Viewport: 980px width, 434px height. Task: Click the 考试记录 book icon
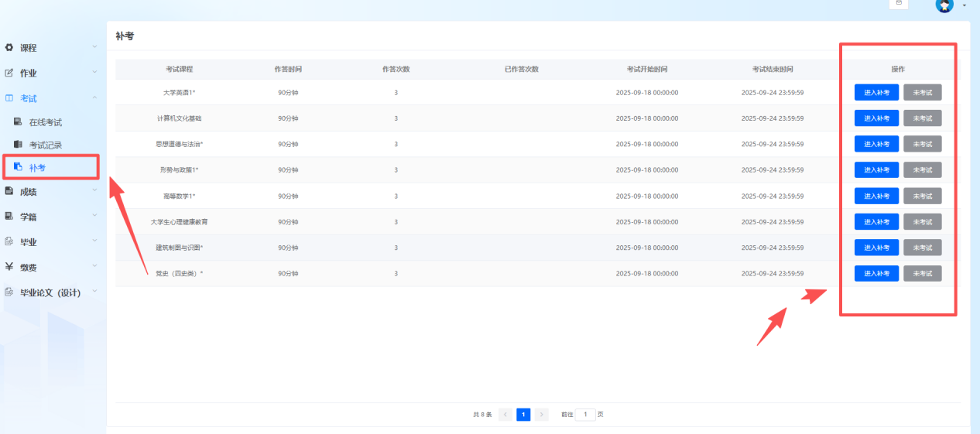[x=18, y=145]
